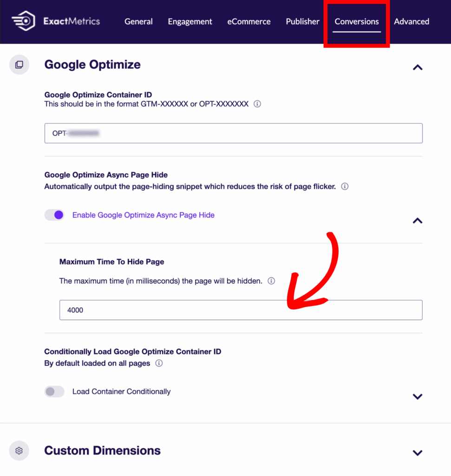This screenshot has width=451, height=476.
Task: Open the Publisher tab
Action: coord(302,21)
